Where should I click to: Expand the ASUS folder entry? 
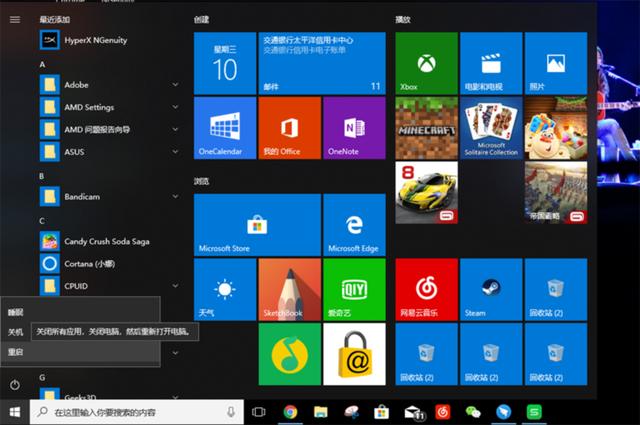coord(108,151)
